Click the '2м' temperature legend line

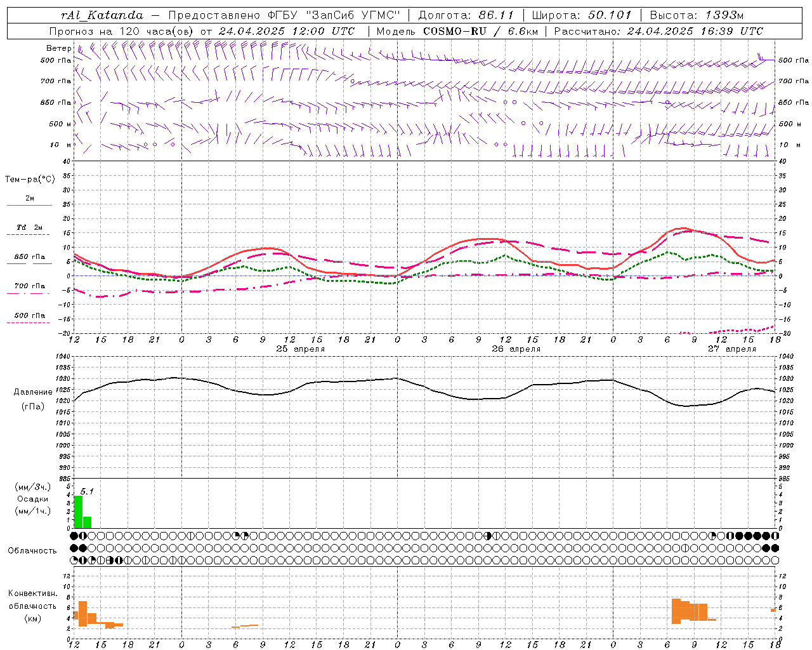click(x=29, y=201)
